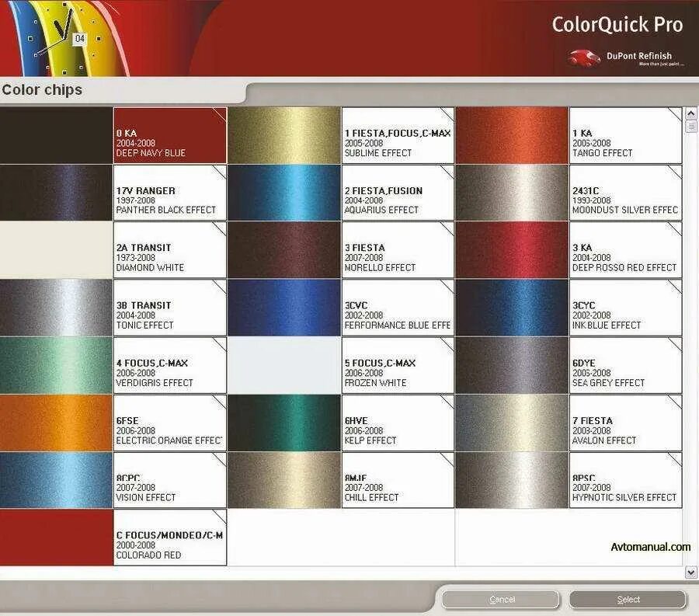Choose the Morello Effect swatch

point(284,250)
